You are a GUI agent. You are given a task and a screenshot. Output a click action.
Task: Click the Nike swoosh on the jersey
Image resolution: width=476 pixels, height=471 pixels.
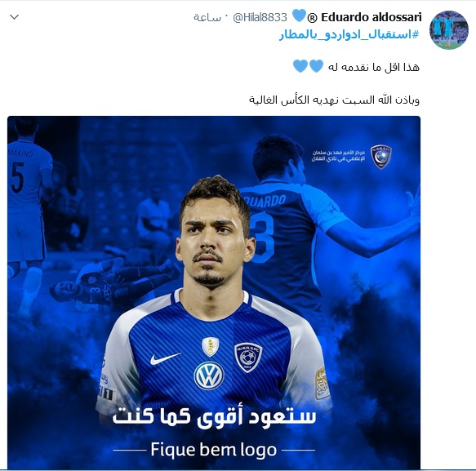[166, 358]
